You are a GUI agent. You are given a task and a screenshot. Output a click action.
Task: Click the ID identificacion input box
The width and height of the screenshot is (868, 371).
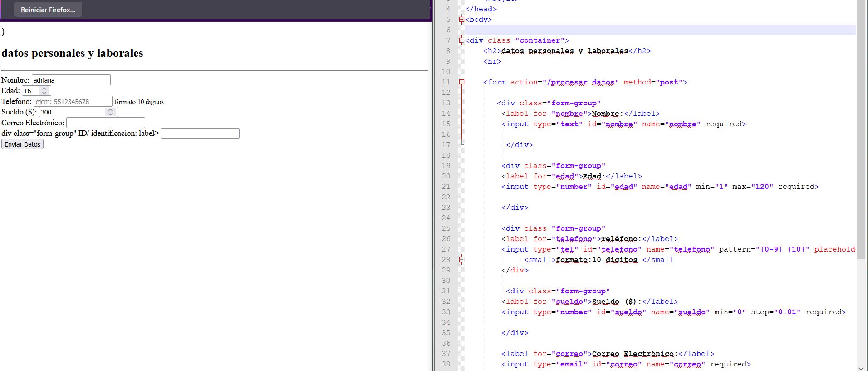[x=200, y=134]
